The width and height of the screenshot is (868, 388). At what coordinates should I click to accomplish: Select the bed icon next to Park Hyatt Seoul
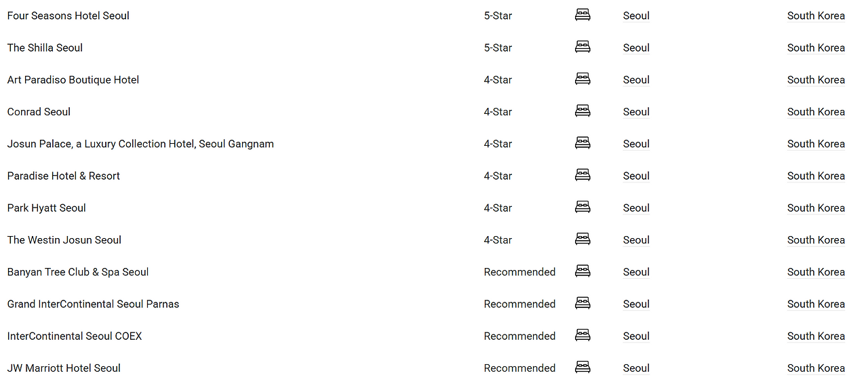point(583,206)
